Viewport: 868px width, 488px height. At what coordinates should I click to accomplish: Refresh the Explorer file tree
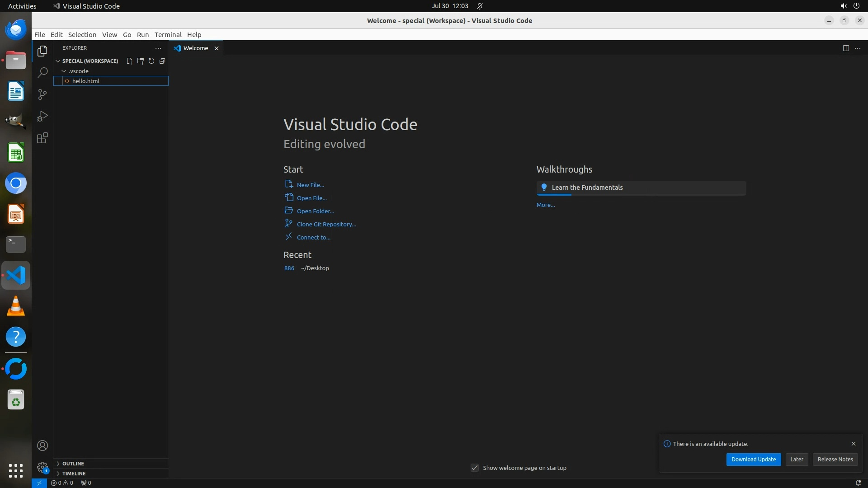[x=151, y=61]
